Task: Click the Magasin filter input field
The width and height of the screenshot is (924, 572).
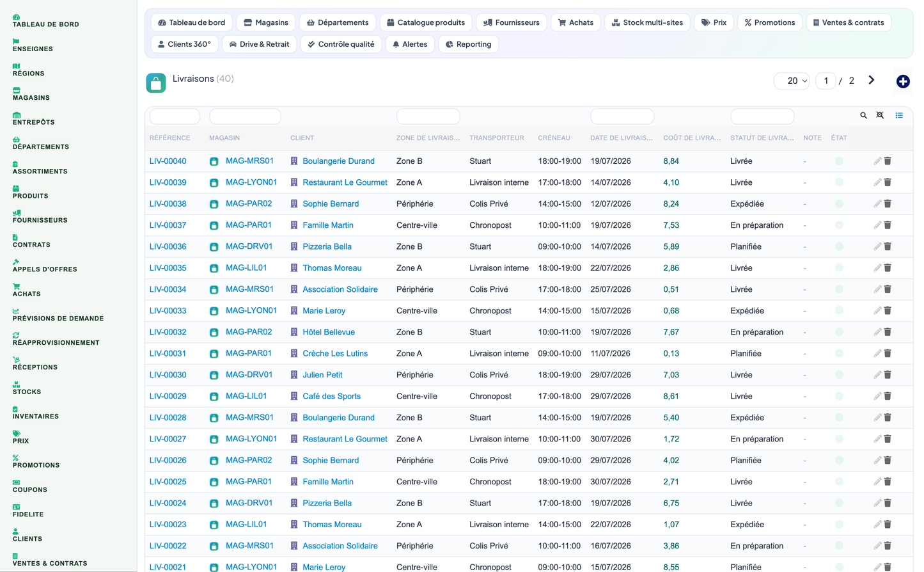Action: (x=246, y=116)
